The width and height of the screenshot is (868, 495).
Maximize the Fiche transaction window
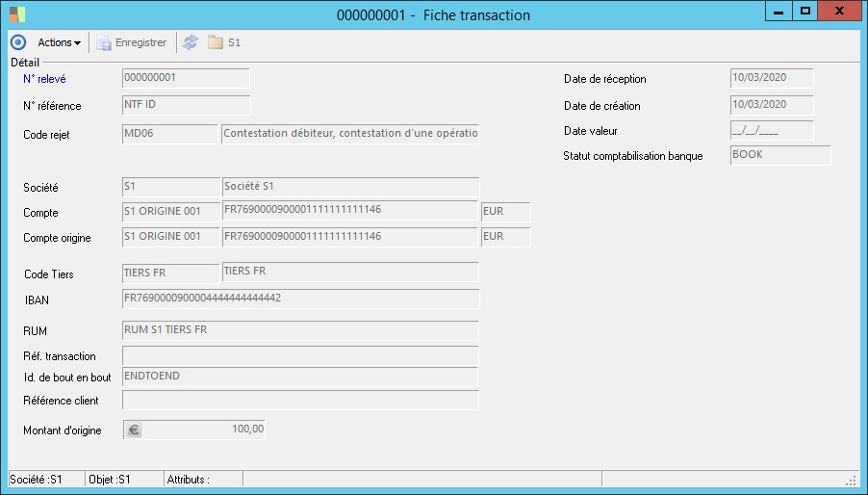click(x=804, y=11)
